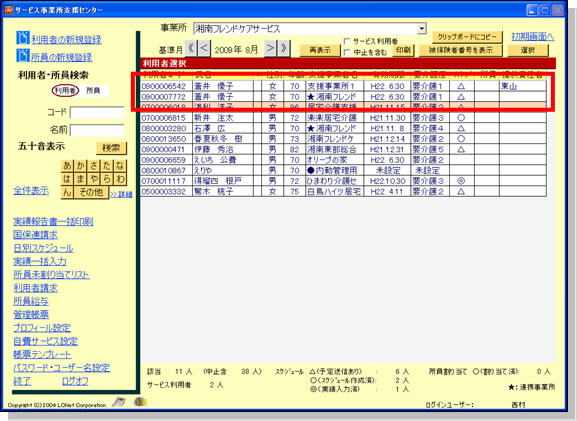Click the pen icon beside the copyright text
The height and width of the screenshot is (421, 577).
tap(119, 401)
